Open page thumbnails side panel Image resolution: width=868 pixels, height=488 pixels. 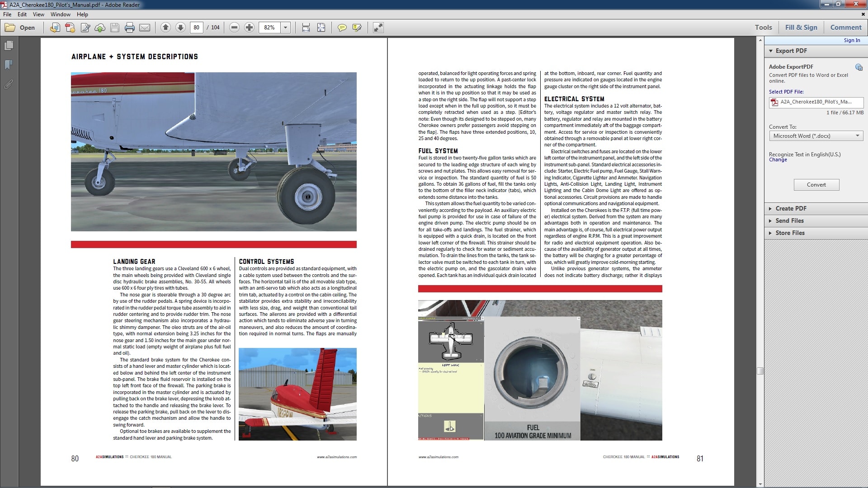click(9, 46)
